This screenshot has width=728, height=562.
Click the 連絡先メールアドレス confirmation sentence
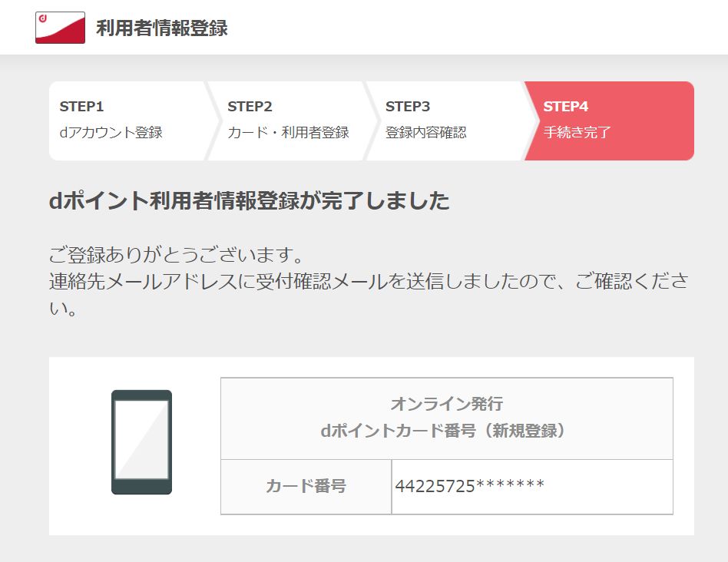tap(369, 293)
